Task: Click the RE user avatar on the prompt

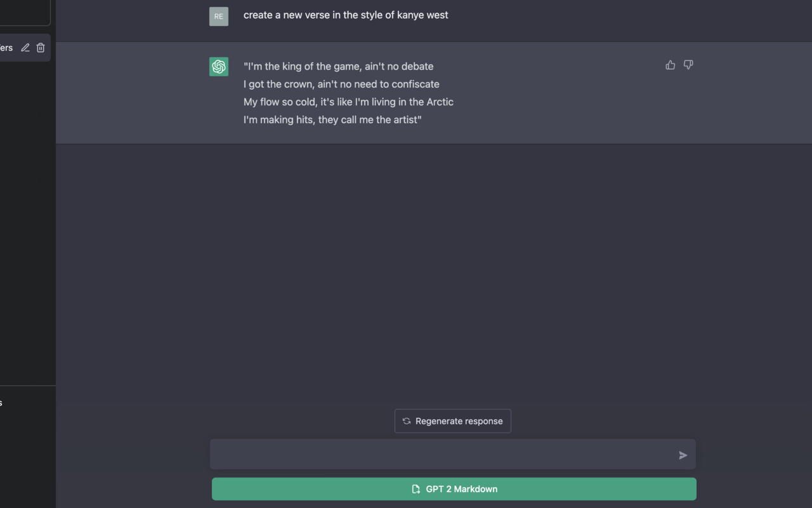Action: coord(218,16)
